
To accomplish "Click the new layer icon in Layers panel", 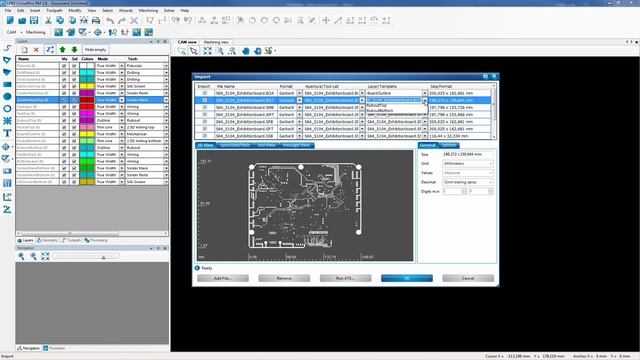I will (24, 49).
